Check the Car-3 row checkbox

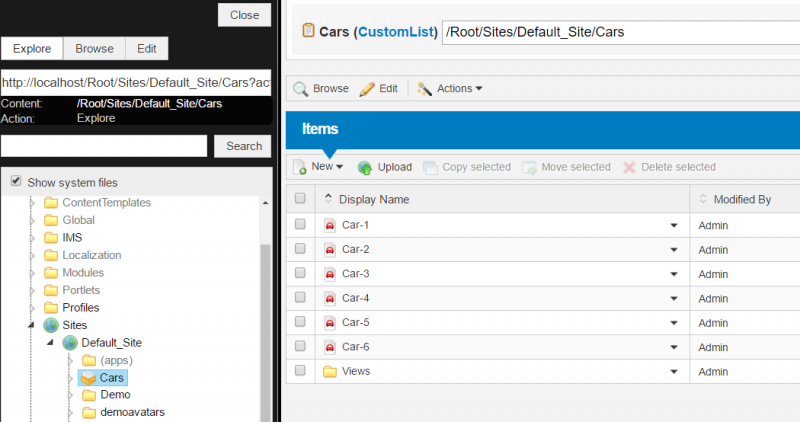300,273
